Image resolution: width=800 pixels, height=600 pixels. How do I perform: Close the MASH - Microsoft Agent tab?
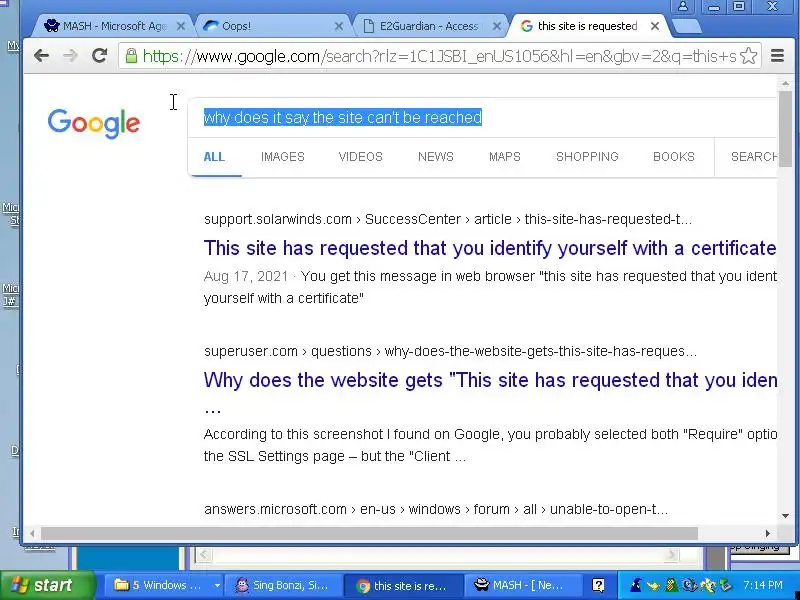tap(181, 26)
